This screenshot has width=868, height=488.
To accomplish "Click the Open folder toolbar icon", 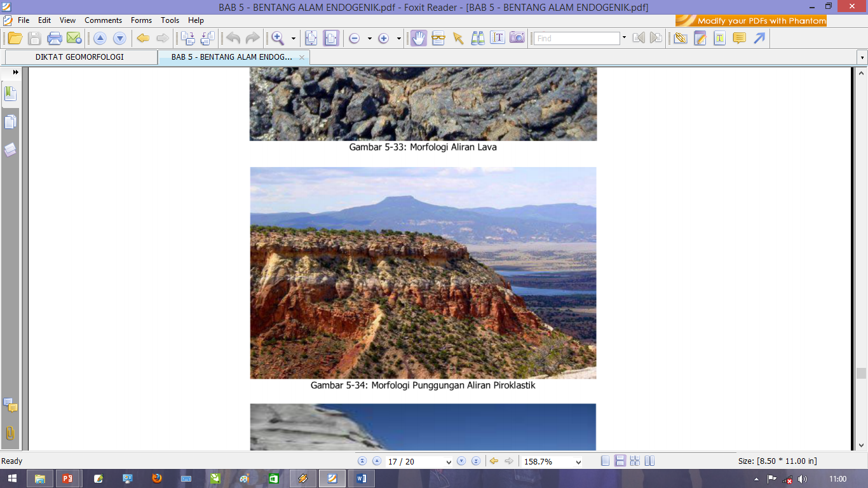I will click(15, 38).
